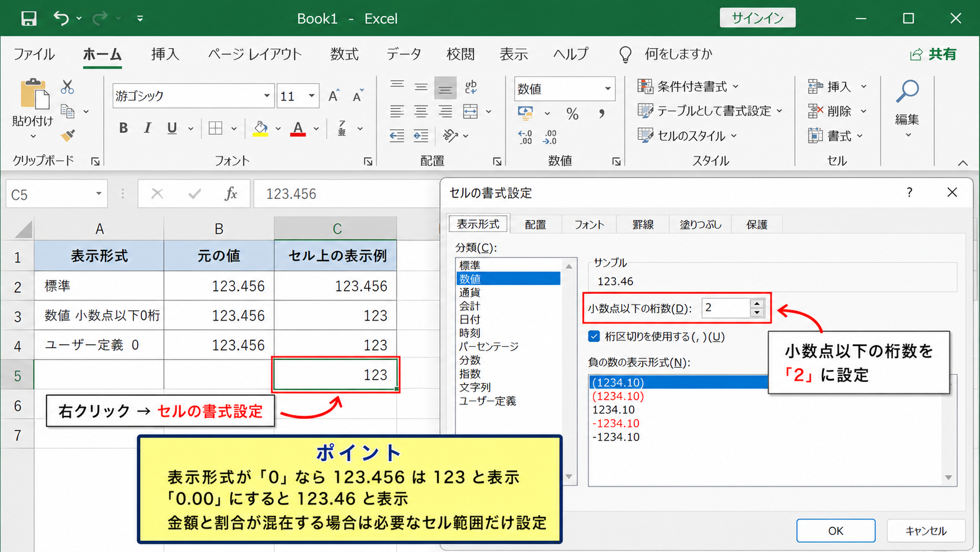This screenshot has width=980, height=552.
Task: Open the ファイル menu tab
Action: [34, 55]
